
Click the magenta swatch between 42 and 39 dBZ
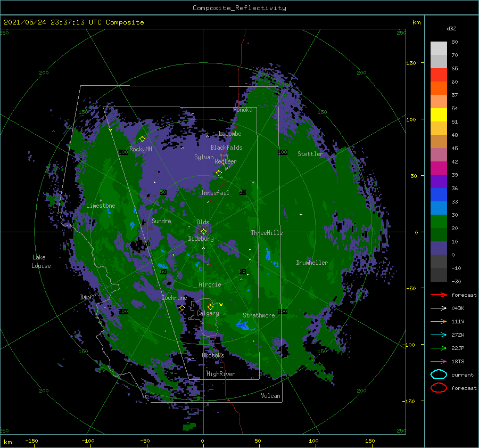pos(439,168)
